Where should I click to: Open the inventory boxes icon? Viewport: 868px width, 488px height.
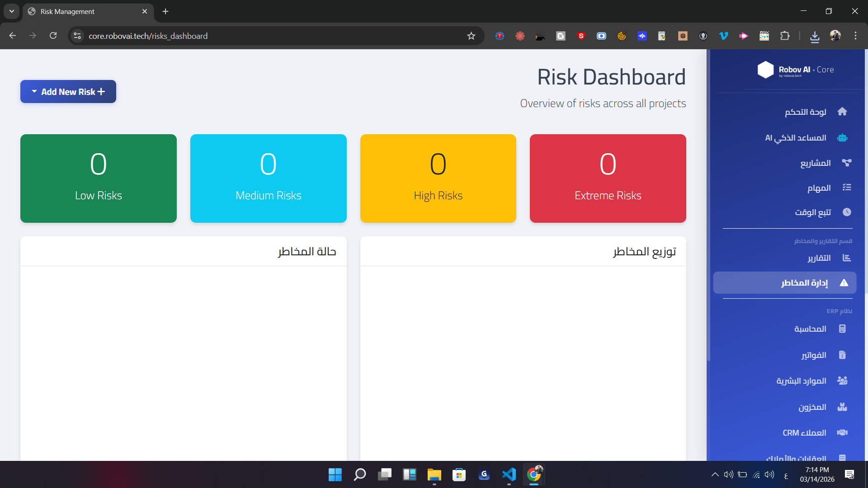(x=842, y=407)
